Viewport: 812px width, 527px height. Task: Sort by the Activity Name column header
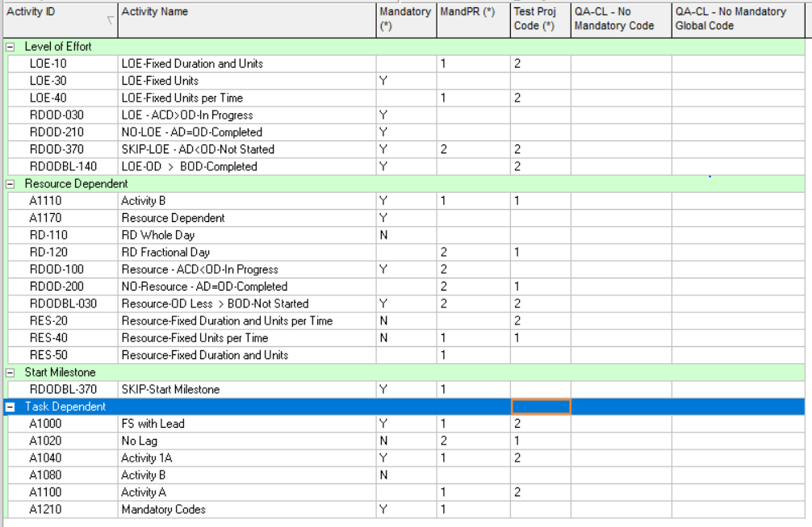click(246, 19)
